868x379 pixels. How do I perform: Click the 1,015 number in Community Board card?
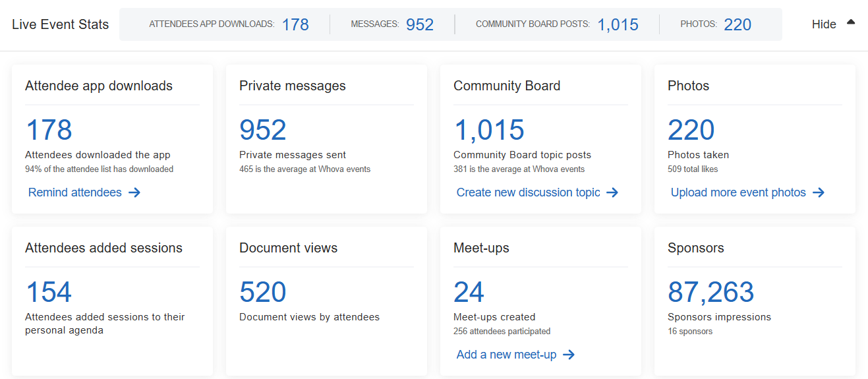(x=488, y=130)
